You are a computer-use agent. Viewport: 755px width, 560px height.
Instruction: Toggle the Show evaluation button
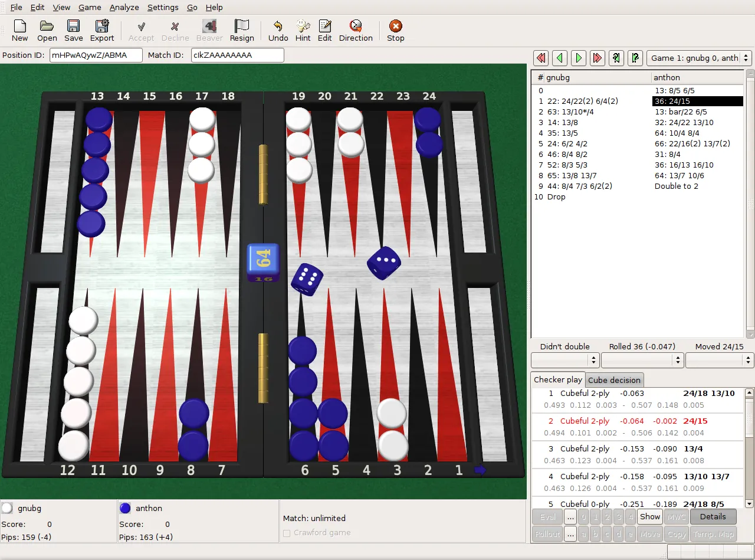coord(649,516)
